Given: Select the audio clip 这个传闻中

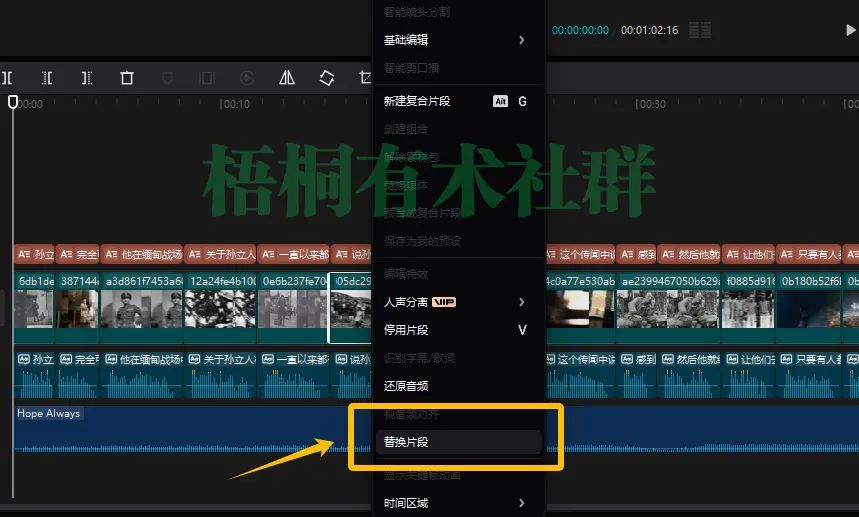Looking at the screenshot, I should click(581, 375).
